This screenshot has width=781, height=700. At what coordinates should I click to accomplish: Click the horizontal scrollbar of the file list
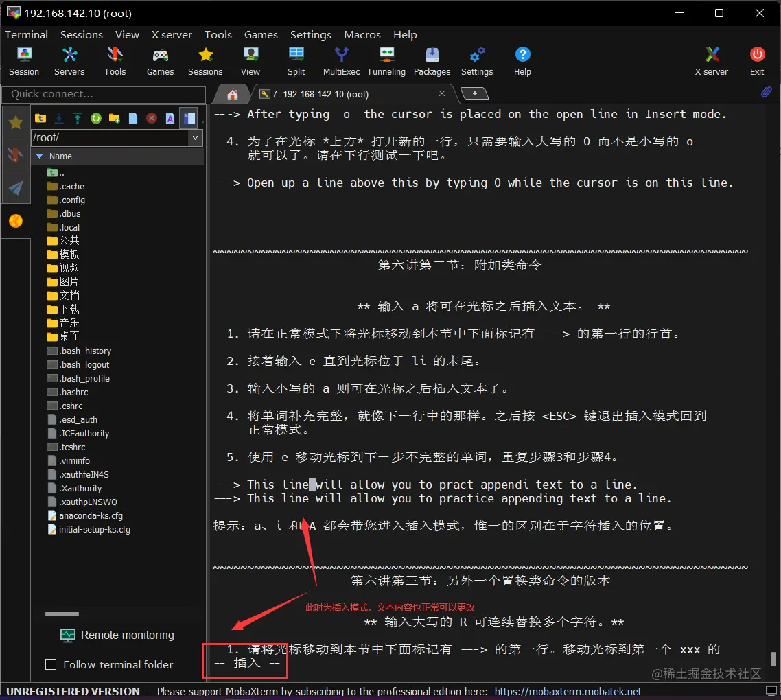62,614
